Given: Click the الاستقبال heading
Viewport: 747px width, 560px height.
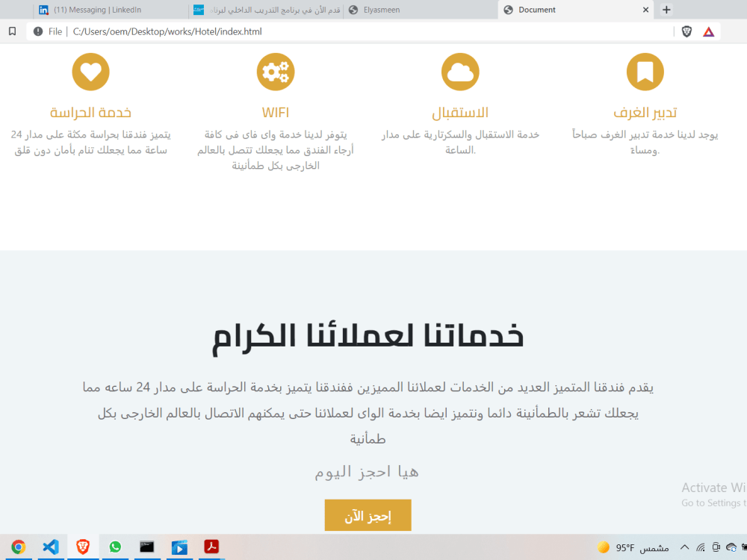Looking at the screenshot, I should 460,113.
